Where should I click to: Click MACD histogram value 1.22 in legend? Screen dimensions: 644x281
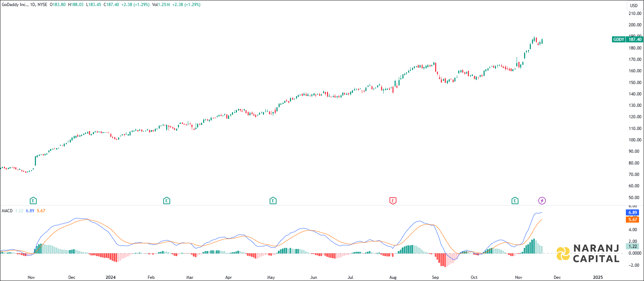19,211
